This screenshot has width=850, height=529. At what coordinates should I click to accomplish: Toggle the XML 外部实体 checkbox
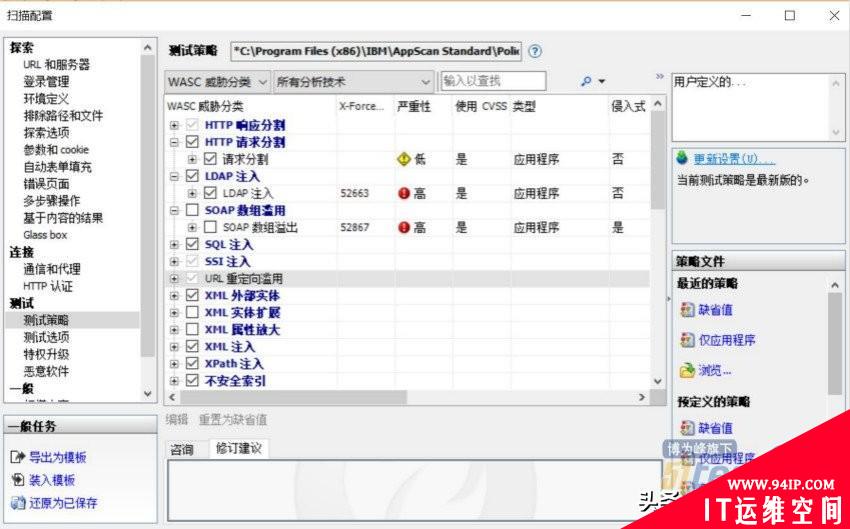(192, 295)
